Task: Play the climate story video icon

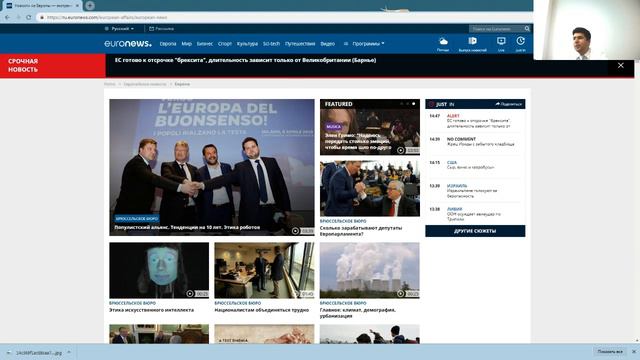Action: click(x=401, y=293)
